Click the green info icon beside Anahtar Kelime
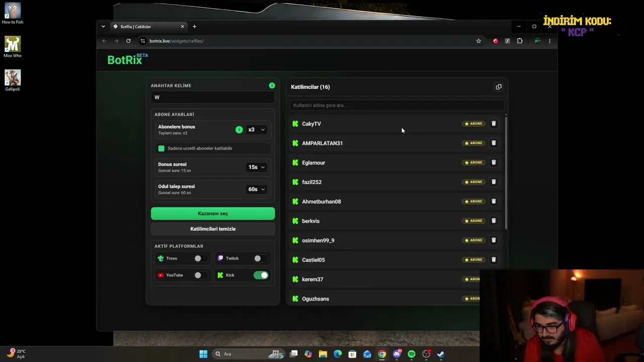The image size is (644, 362). (x=272, y=85)
